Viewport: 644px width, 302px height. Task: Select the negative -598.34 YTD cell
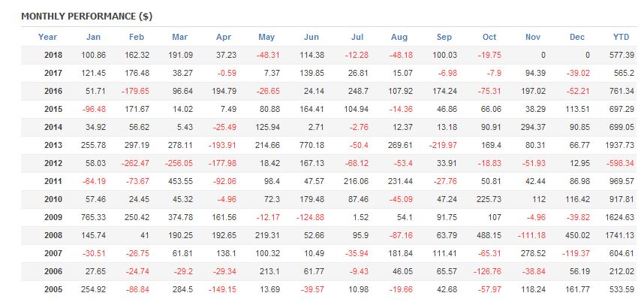coord(618,162)
